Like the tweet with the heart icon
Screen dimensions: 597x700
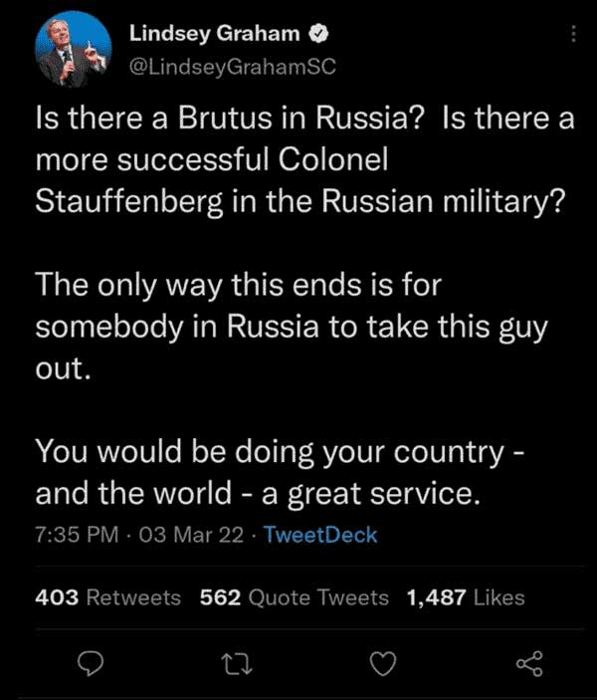[x=382, y=662]
